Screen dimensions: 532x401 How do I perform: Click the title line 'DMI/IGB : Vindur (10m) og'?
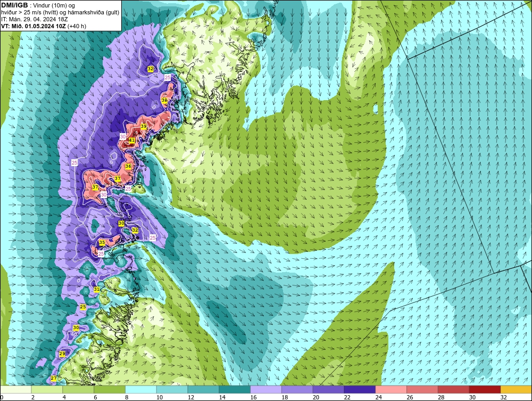click(38, 5)
